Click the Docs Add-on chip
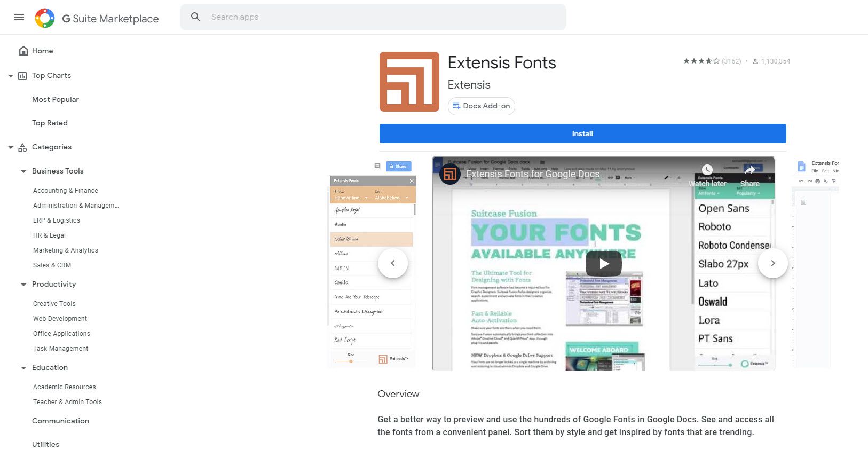This screenshot has height=449, width=868. (x=482, y=106)
